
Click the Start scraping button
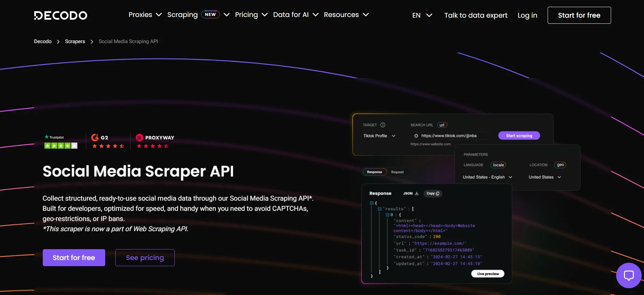click(519, 135)
